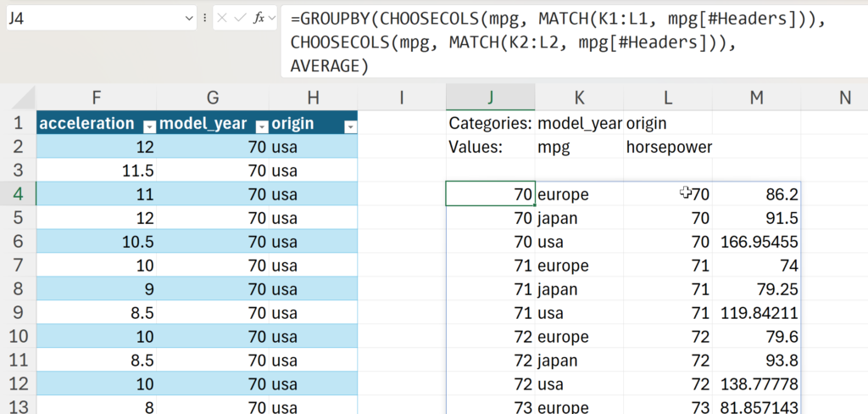The width and height of the screenshot is (868, 414).
Task: Click the three-dot Name Box resize handle
Action: (205, 18)
